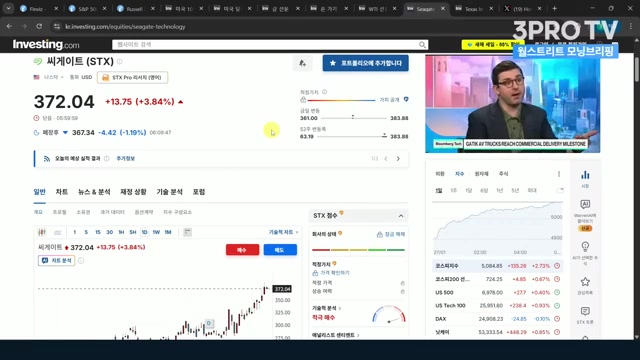Click the clock icon on the 코스피지수 row
The height and width of the screenshot is (360, 640).
click(557, 266)
